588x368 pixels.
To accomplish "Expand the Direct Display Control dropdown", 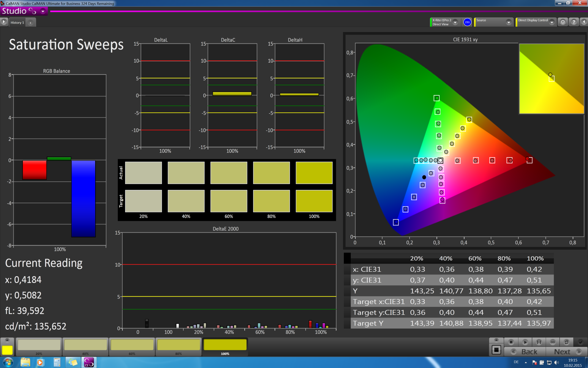I will [552, 22].
